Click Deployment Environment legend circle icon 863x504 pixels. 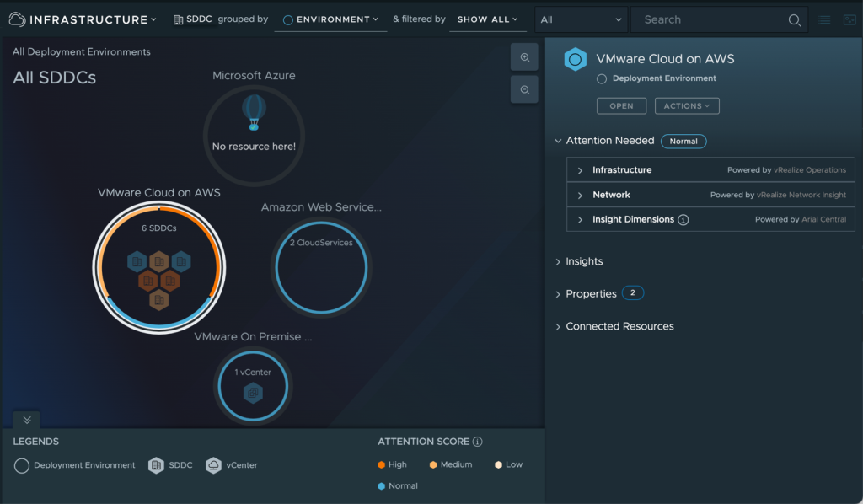[x=21, y=465]
